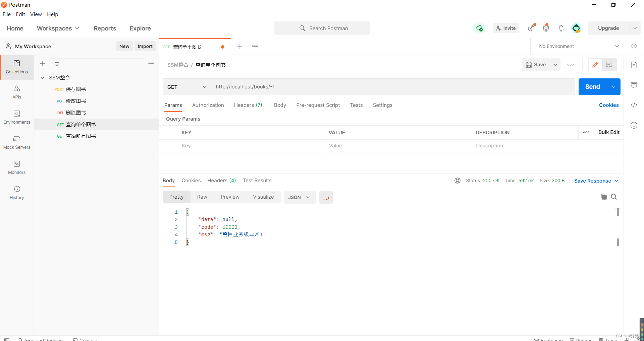Open the History sidebar panel

(17, 193)
